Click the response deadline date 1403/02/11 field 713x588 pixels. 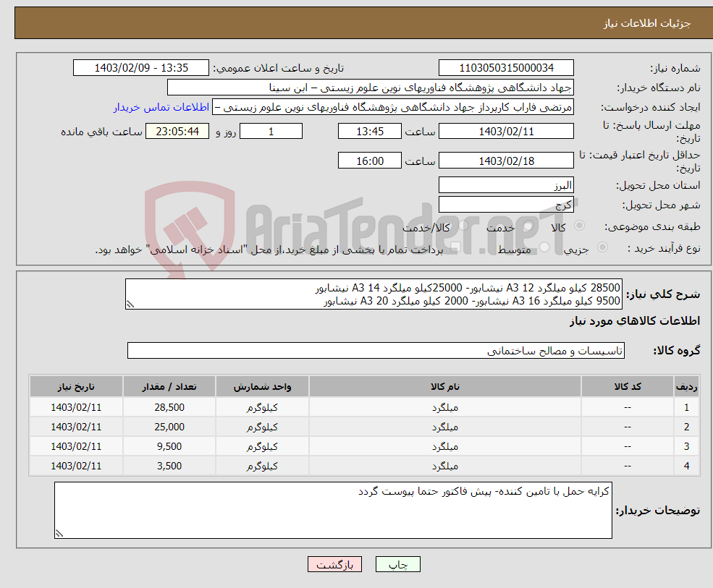click(506, 132)
